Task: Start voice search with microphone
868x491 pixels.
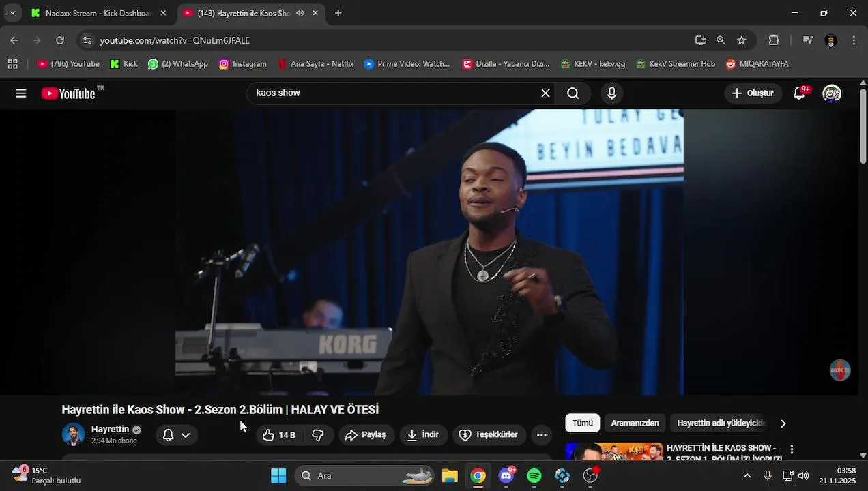Action: (x=611, y=93)
